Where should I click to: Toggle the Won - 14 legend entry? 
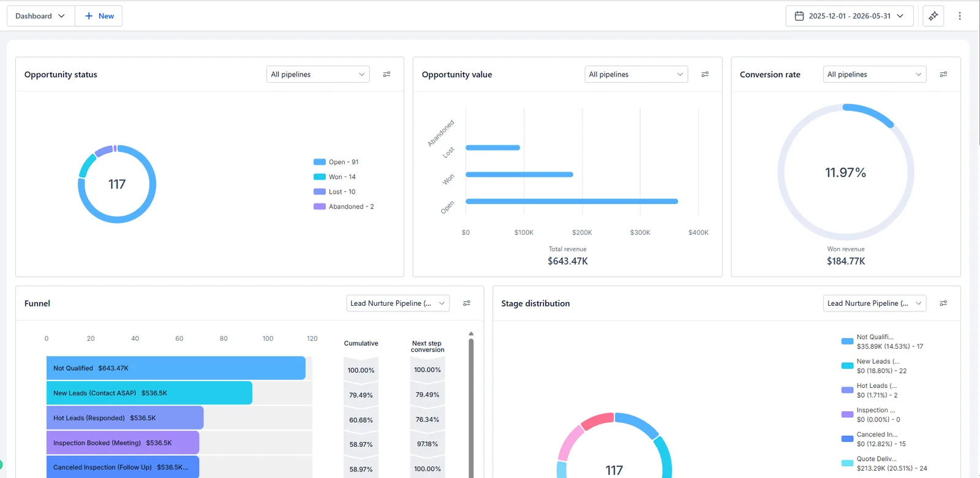click(334, 176)
